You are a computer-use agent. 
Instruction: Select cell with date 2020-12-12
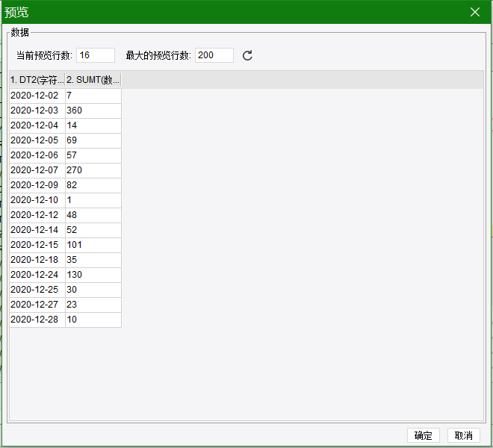coord(37,215)
